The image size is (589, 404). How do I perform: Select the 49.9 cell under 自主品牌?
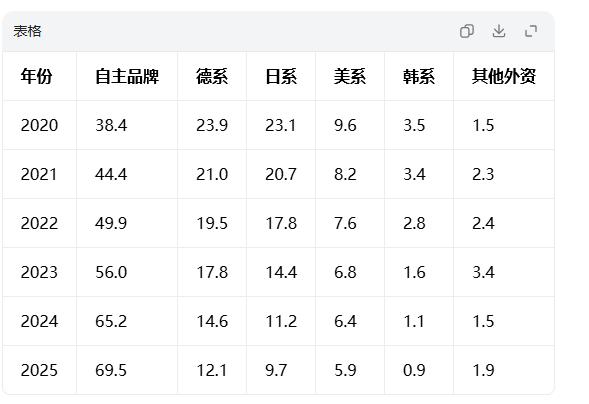click(111, 223)
